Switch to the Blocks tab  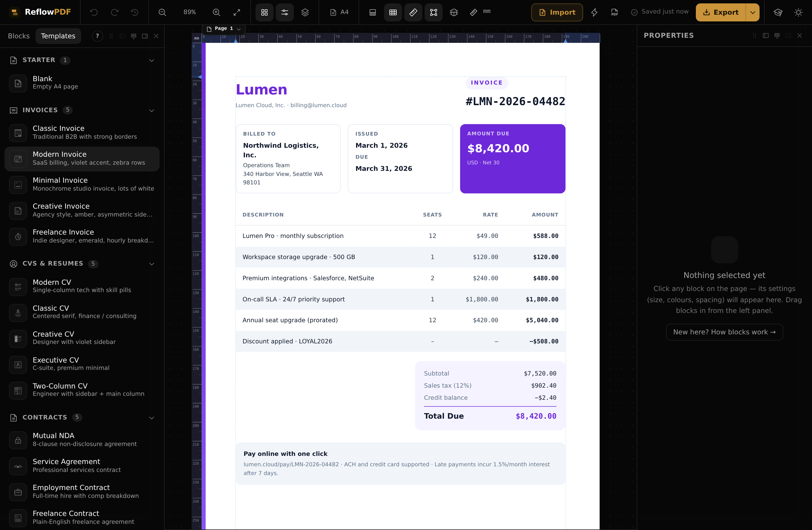point(19,36)
